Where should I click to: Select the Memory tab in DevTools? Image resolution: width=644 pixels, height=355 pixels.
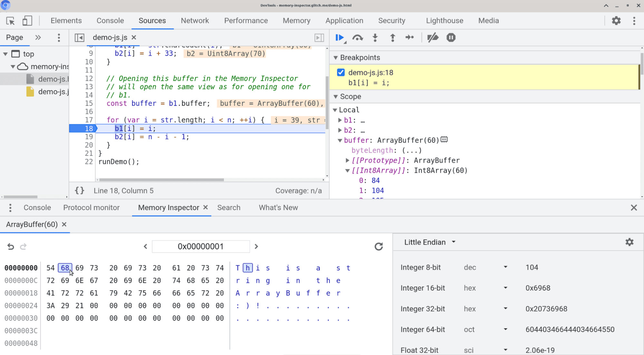[x=296, y=21]
